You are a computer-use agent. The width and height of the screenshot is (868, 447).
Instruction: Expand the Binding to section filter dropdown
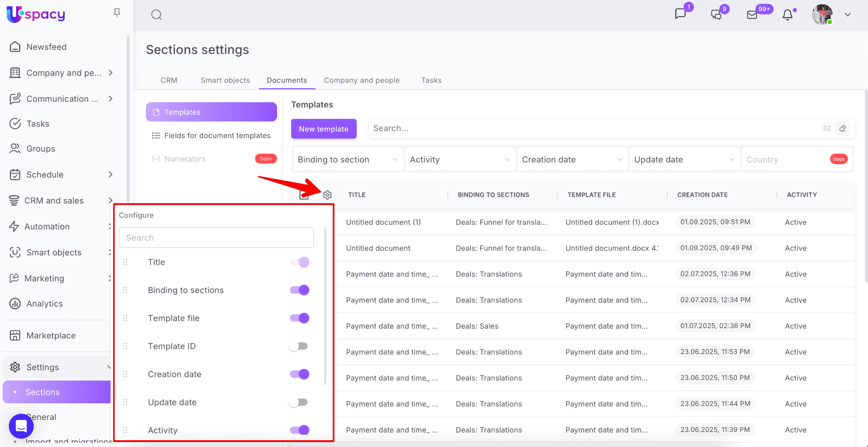348,159
